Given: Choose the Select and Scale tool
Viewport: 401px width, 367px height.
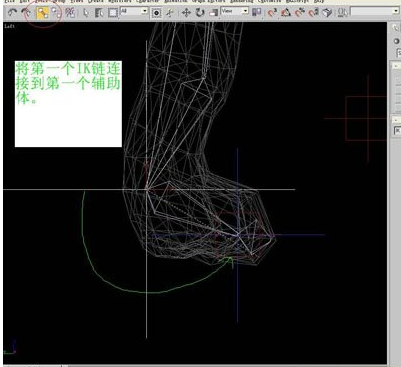Looking at the screenshot, I should (213, 13).
